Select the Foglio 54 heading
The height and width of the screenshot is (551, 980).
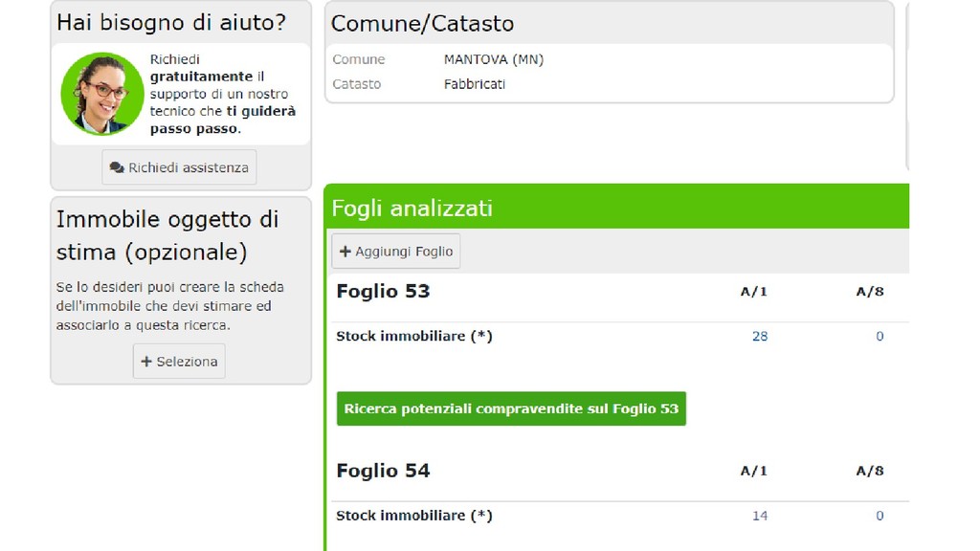pos(383,471)
